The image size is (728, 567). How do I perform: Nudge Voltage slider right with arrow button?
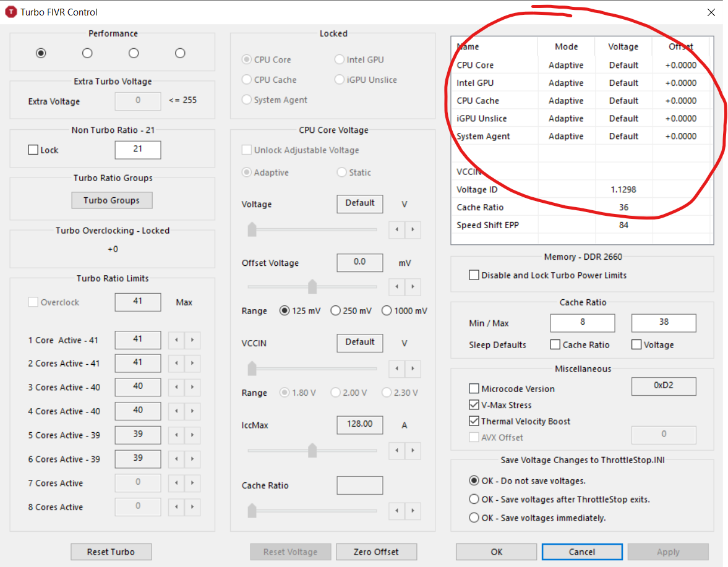click(x=413, y=229)
